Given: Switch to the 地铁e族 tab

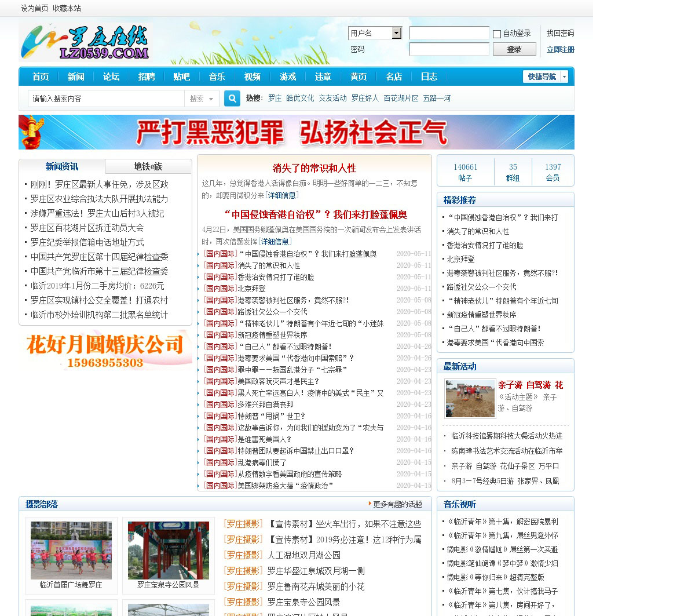Looking at the screenshot, I should pos(148,166).
